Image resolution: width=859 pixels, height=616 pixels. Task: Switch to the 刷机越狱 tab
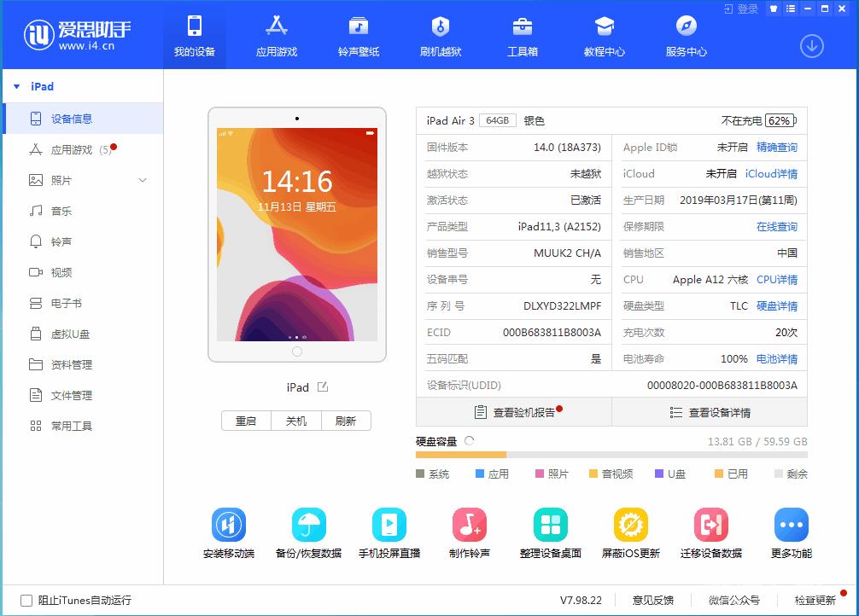(x=439, y=34)
